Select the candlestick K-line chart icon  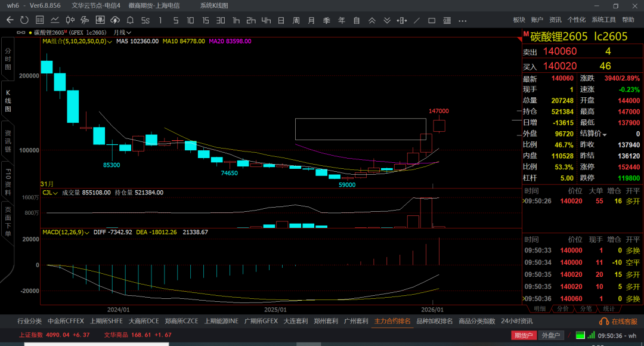coord(70,20)
